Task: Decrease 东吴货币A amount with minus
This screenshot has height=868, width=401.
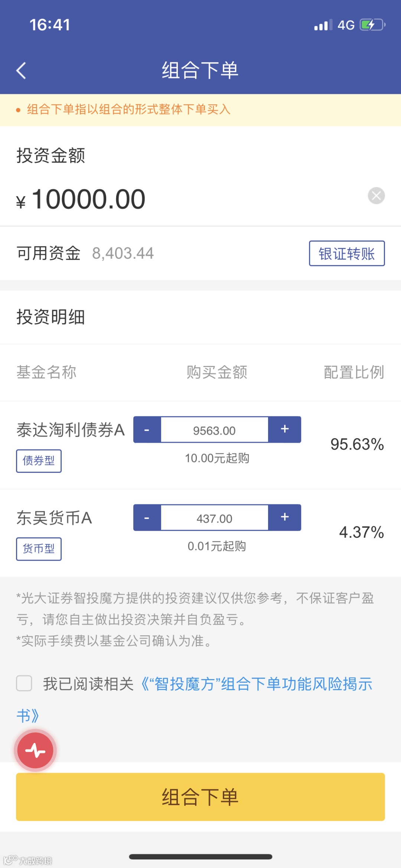Action: [x=147, y=518]
